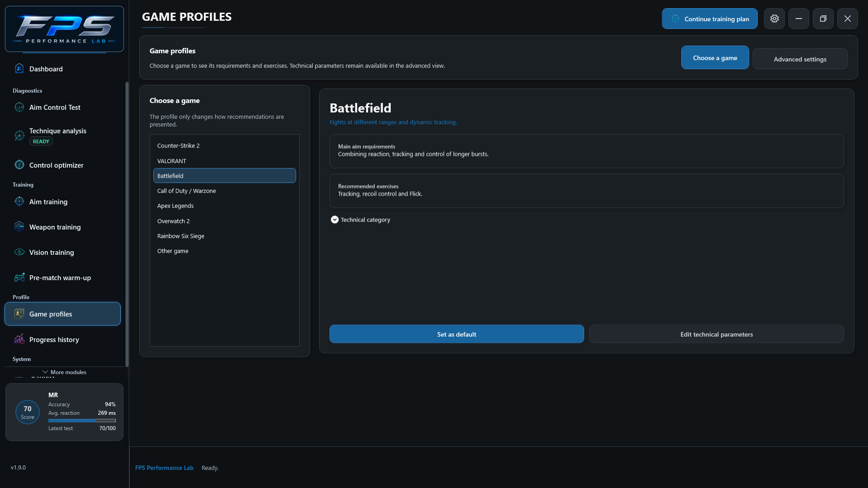Open Dashboard from the sidebar icon
This screenshot has width=868, height=488.
(x=19, y=69)
